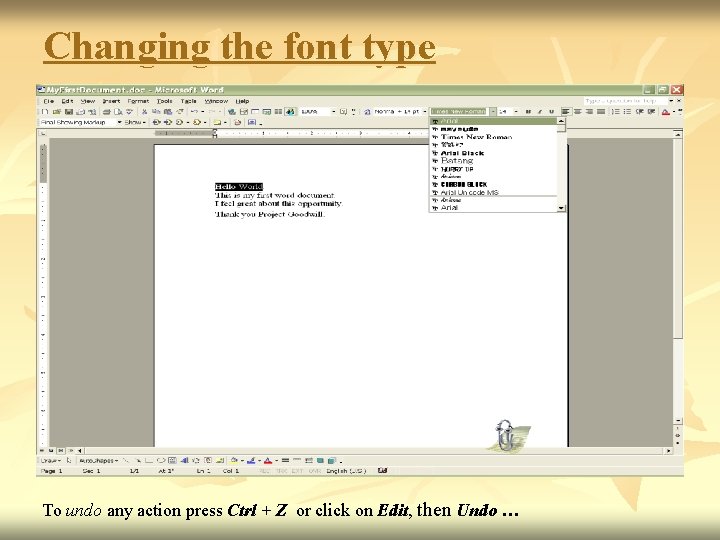Click the Clippy Office Assistant

click(505, 435)
